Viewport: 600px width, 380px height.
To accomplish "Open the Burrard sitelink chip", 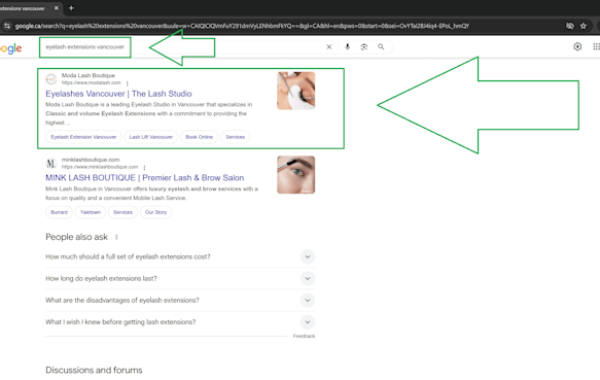I will (x=59, y=212).
